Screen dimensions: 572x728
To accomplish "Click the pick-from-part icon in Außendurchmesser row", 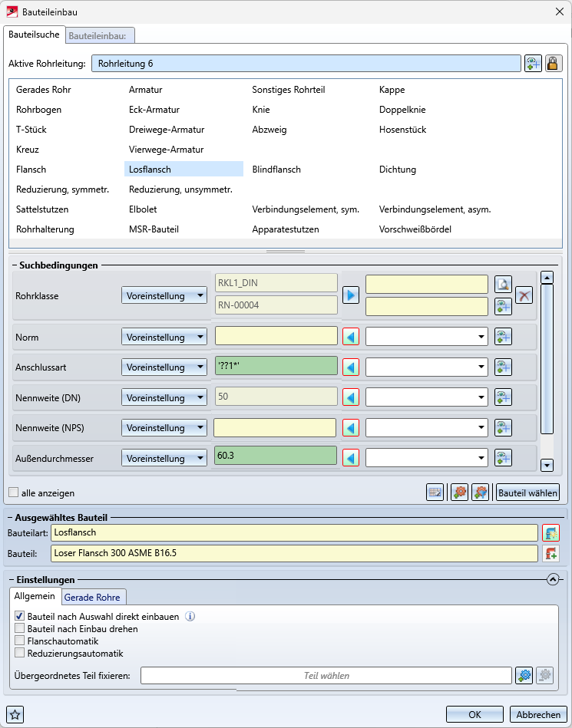I will (x=503, y=458).
